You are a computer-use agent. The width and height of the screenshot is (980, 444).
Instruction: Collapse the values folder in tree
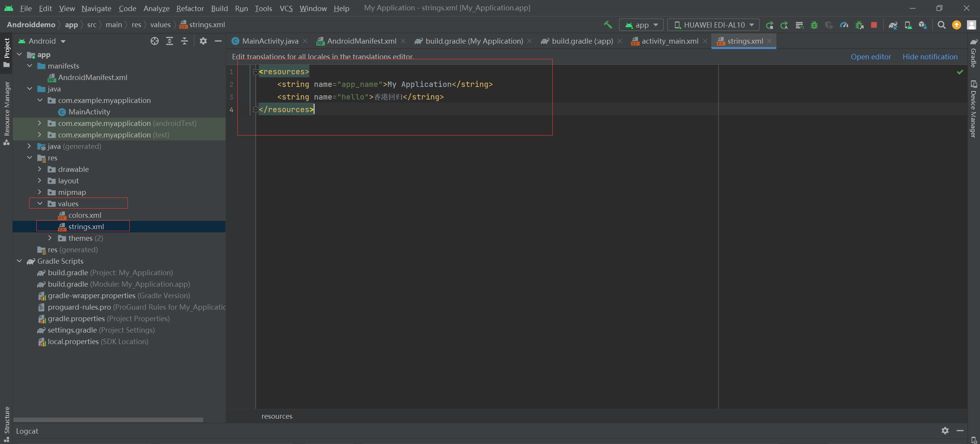tap(40, 204)
